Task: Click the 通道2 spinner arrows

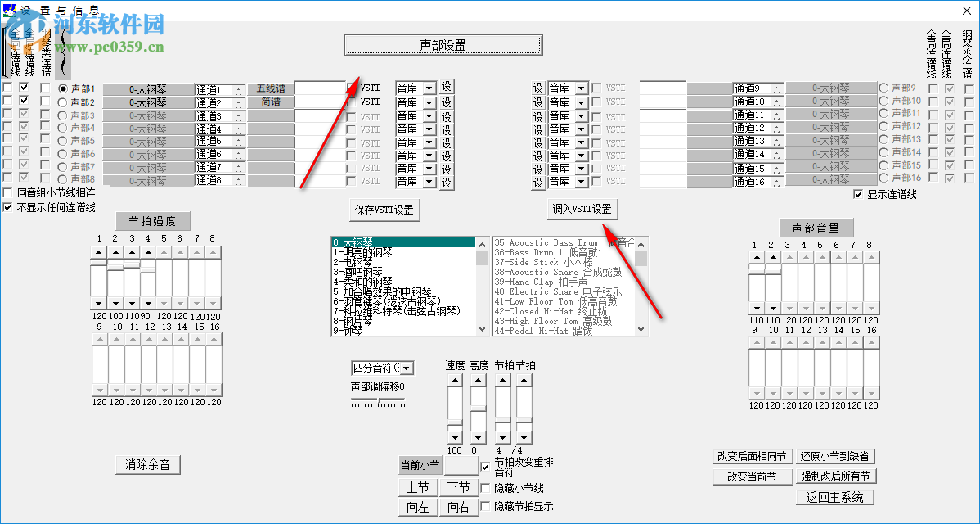Action: [x=238, y=104]
